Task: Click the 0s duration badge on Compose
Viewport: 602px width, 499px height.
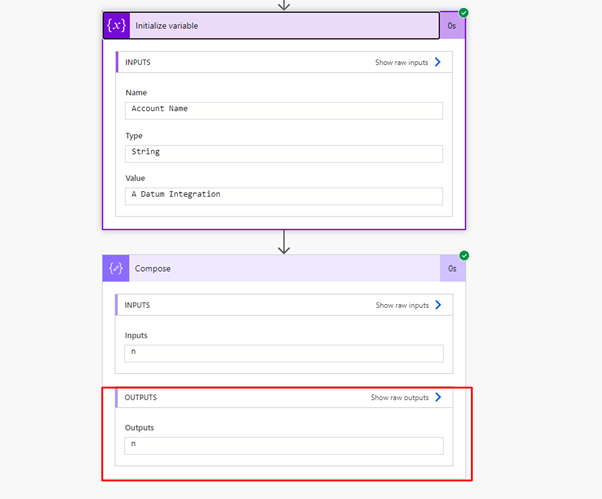Action: [452, 268]
